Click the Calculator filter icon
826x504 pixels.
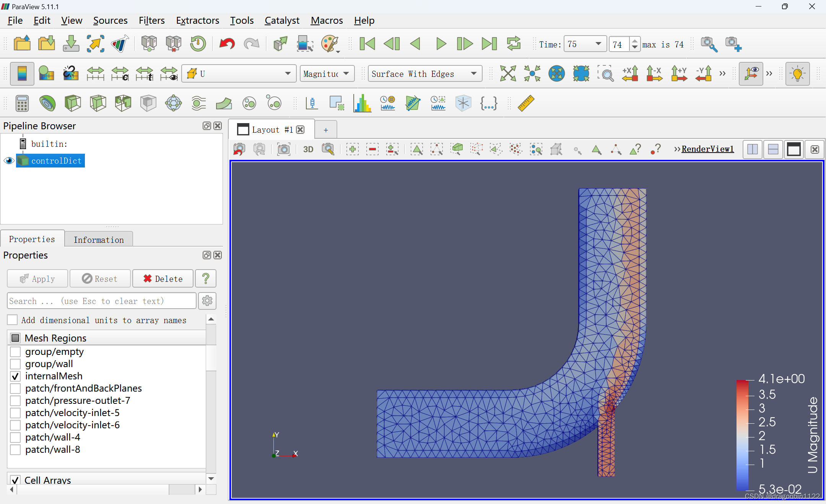[22, 103]
